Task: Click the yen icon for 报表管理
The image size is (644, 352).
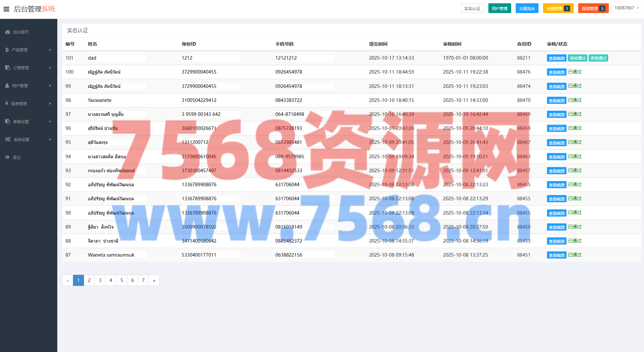Action: [x=7, y=104]
